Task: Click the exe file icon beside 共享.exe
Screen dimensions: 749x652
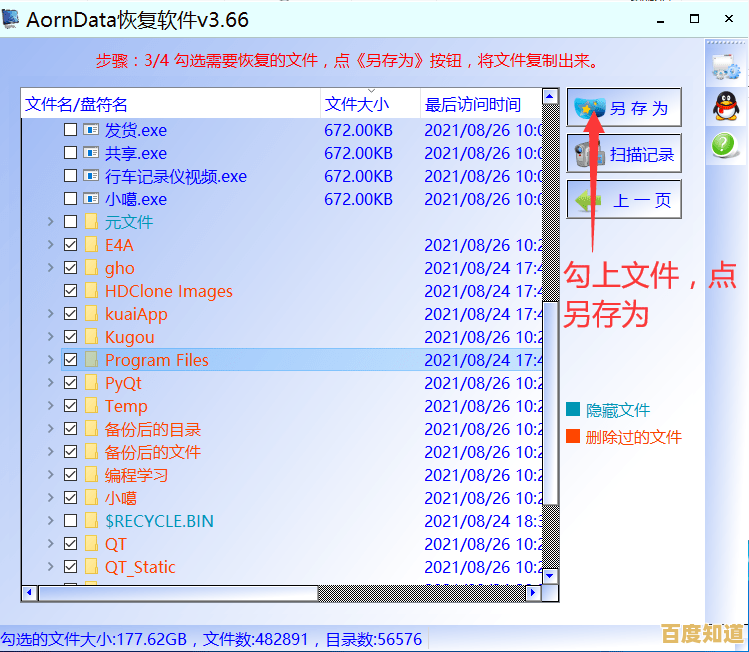Action: (x=91, y=152)
